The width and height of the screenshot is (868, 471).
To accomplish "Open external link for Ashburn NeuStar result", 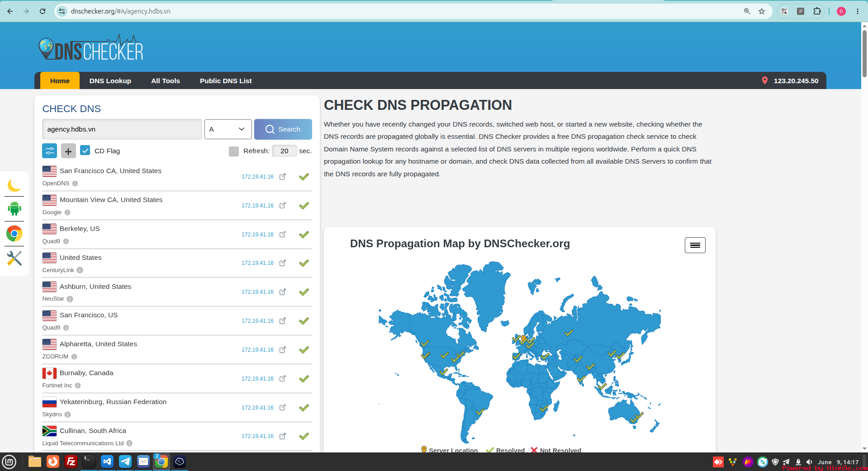I will 283,292.
